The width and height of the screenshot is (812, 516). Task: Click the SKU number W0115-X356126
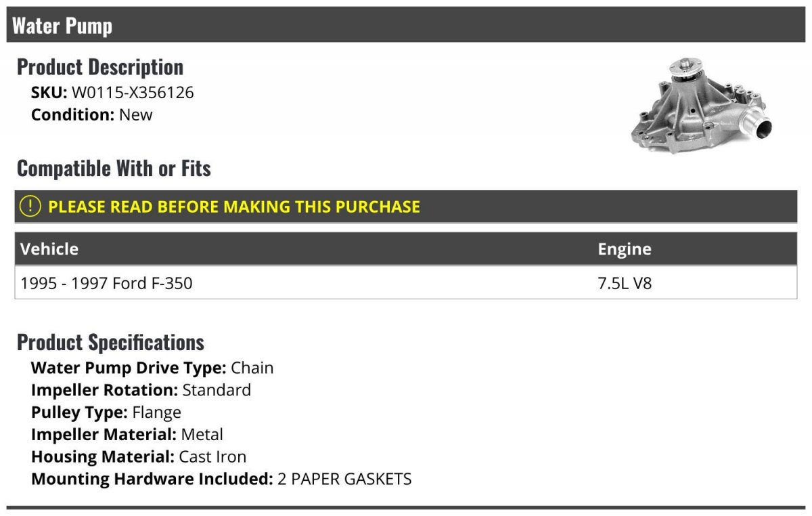coord(133,93)
